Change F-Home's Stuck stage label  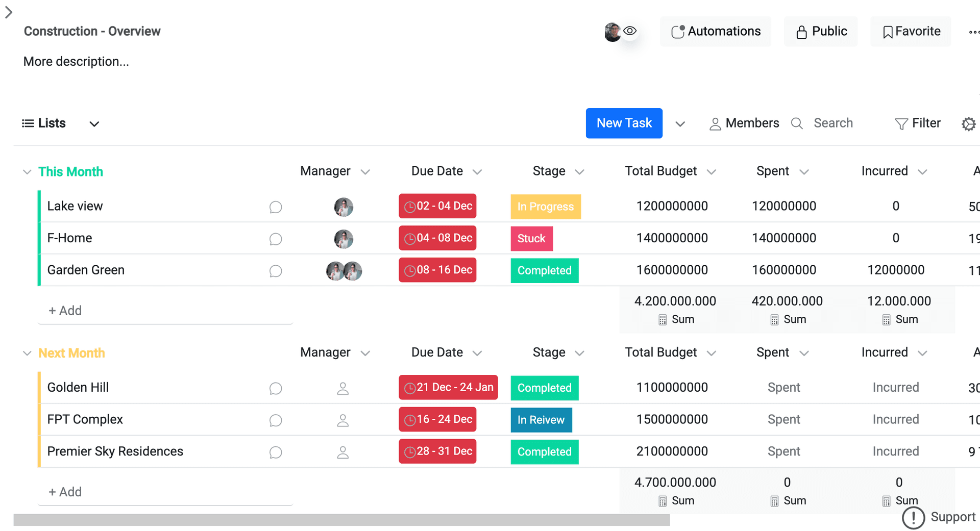(531, 239)
